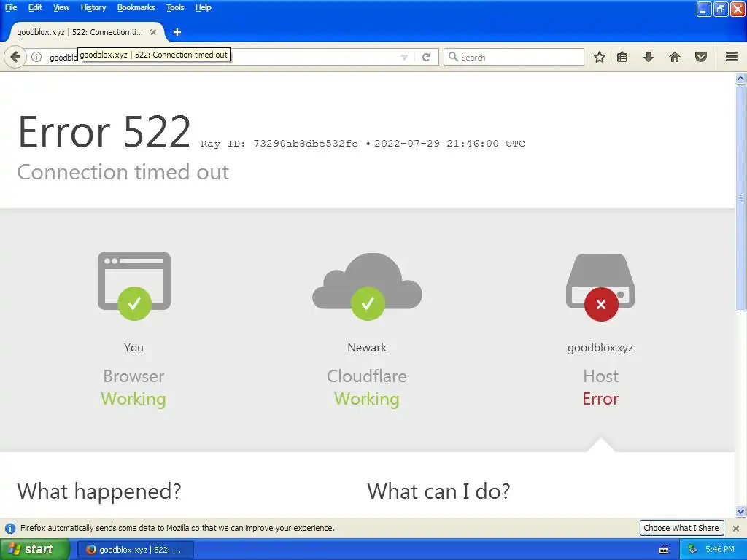Bookmark this page with the star icon
Image resolution: width=747 pixels, height=560 pixels.
600,57
